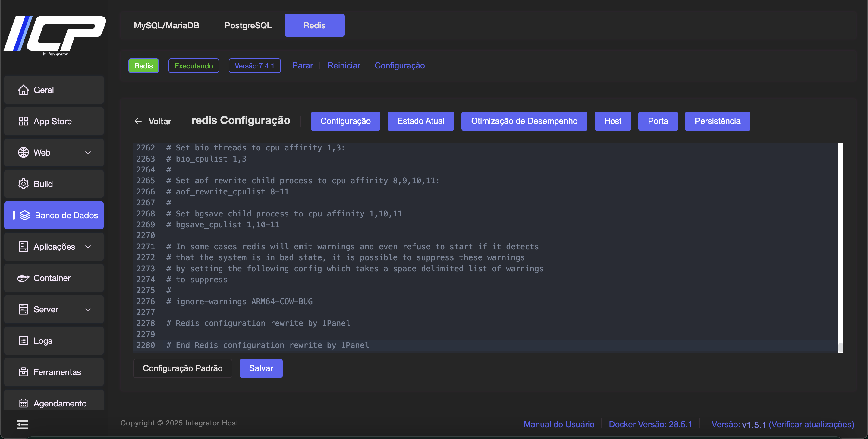Open Logs list icon
Screen dimensions: 868x439
23,341
